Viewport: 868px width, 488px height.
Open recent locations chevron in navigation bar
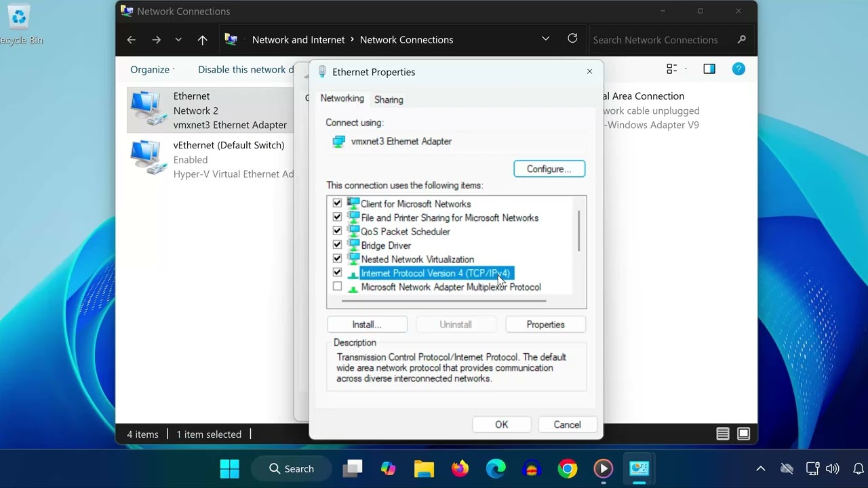click(x=178, y=40)
